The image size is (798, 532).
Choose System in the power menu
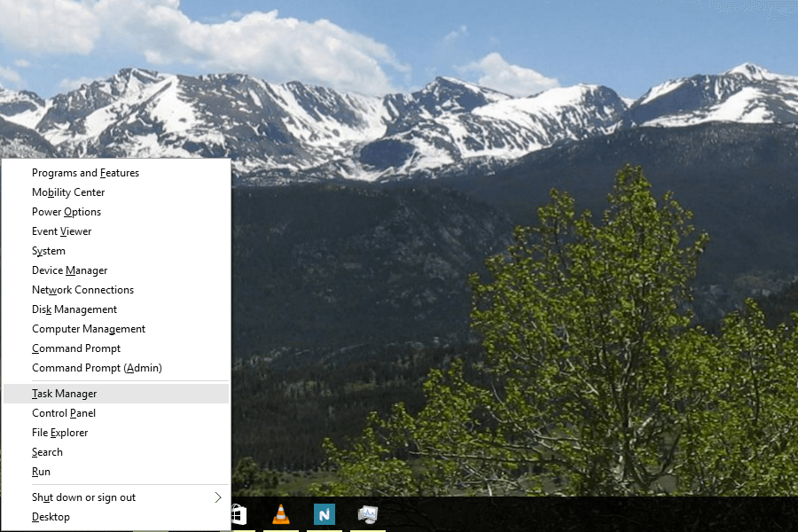[x=116, y=251]
